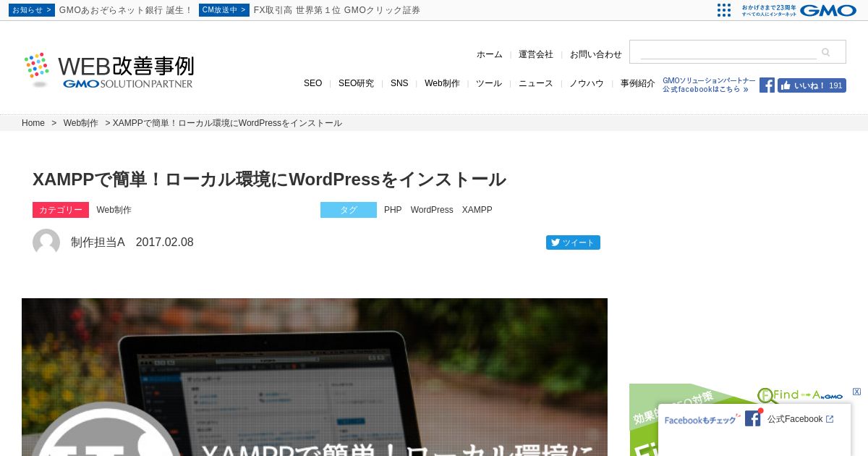Open the external link icon beside 公式Facebook

(830, 419)
